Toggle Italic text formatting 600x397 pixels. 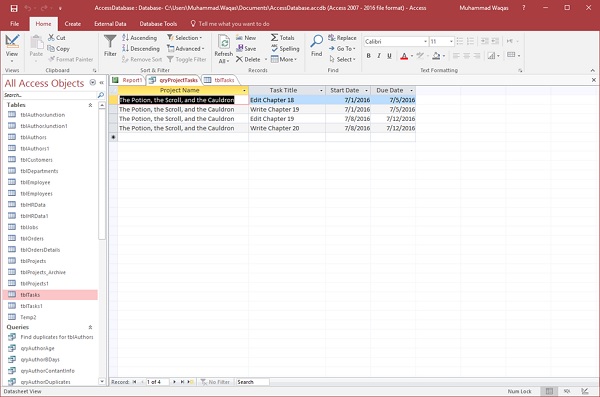click(379, 56)
